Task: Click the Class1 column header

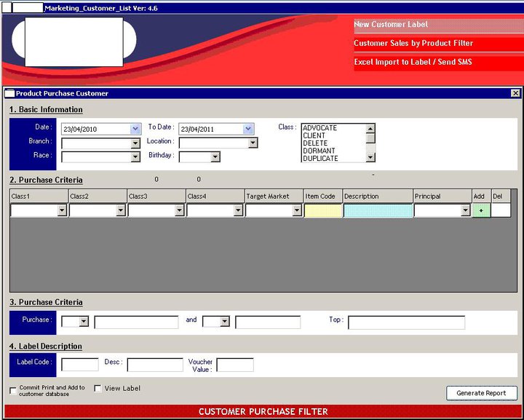Action: [39, 196]
